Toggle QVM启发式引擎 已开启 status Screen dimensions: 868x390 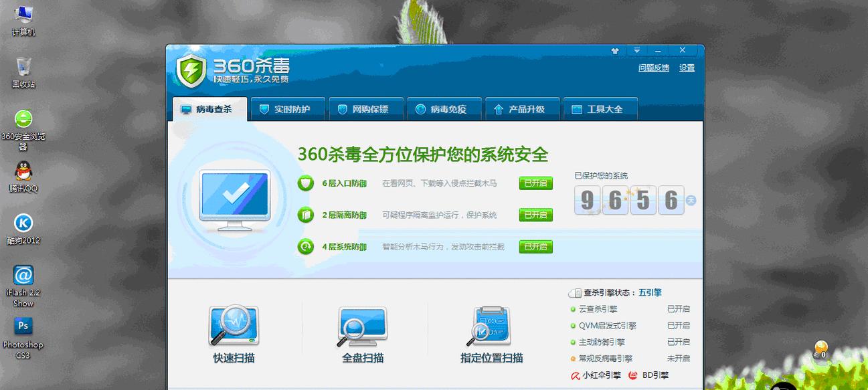tap(679, 325)
